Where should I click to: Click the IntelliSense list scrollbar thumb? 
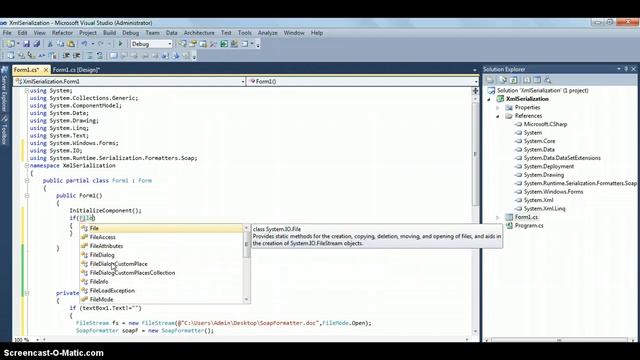247,244
